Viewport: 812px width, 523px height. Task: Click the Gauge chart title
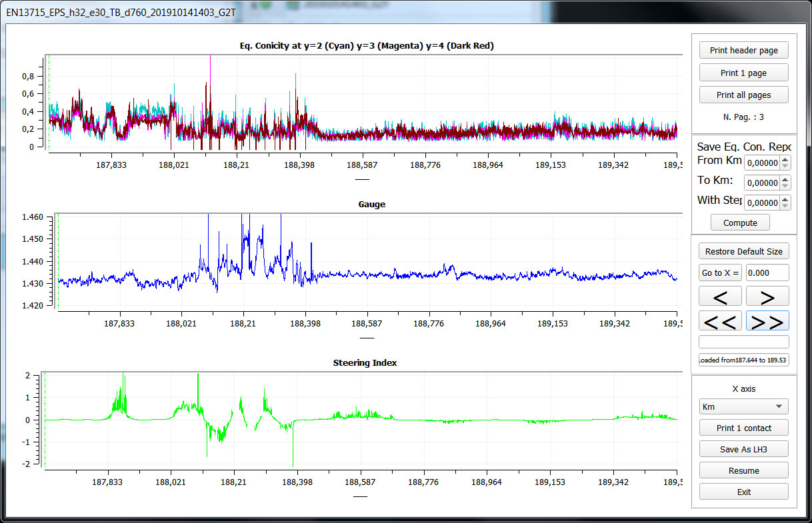[x=372, y=205]
